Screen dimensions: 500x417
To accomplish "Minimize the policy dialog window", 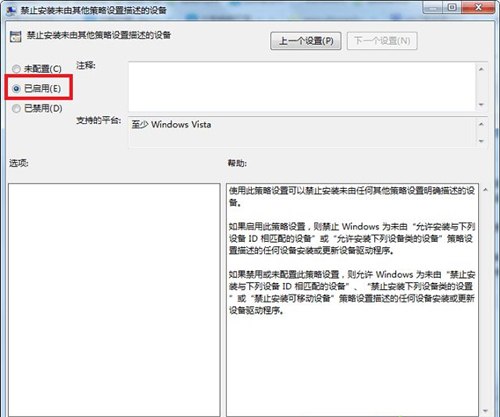I will point(433,7).
